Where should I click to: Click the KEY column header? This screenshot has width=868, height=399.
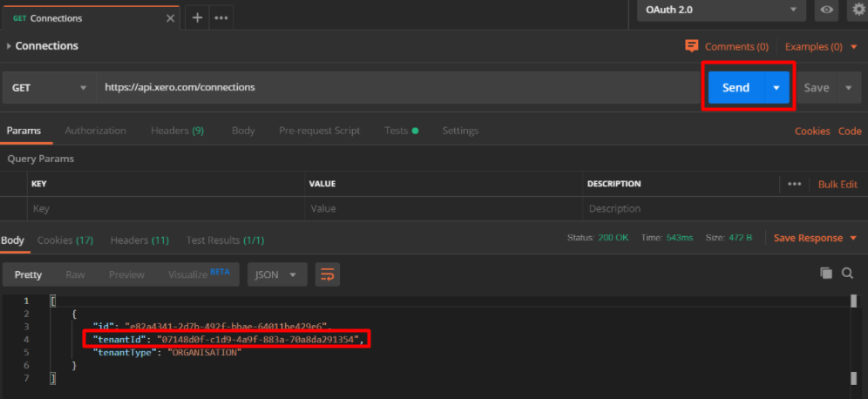click(x=38, y=184)
